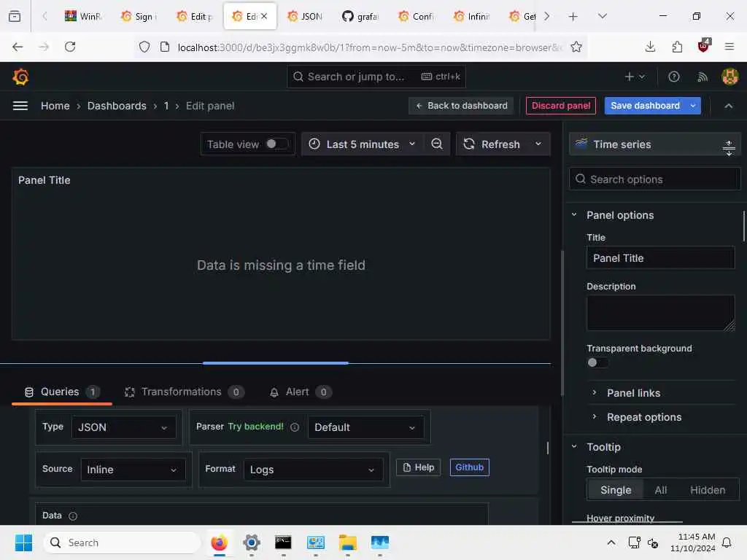Click the browser reload icon

click(70, 47)
